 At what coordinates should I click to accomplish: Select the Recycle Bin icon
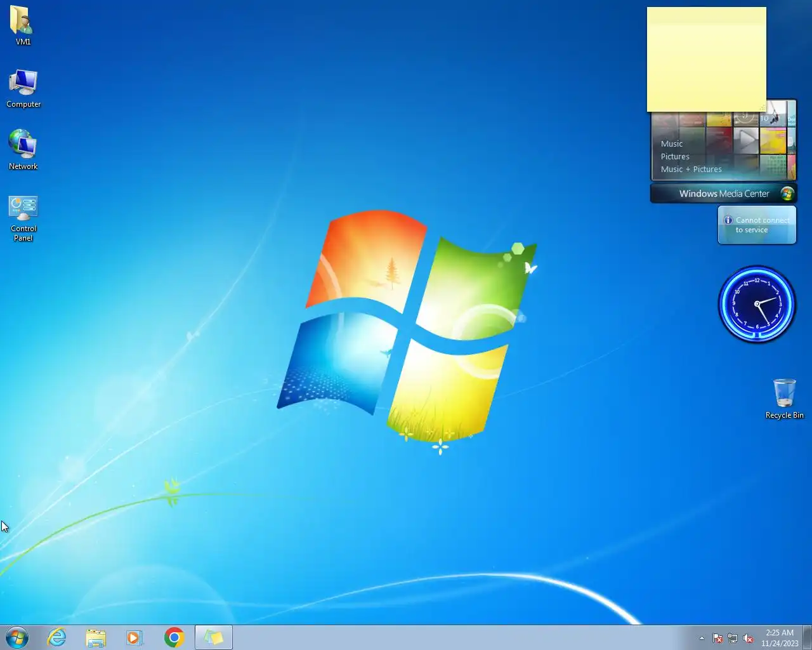(x=785, y=399)
